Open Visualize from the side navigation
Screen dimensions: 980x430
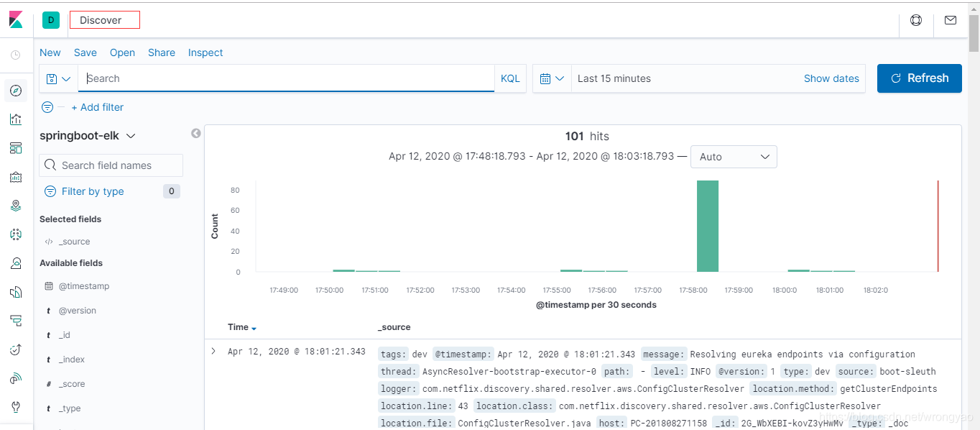click(x=16, y=119)
